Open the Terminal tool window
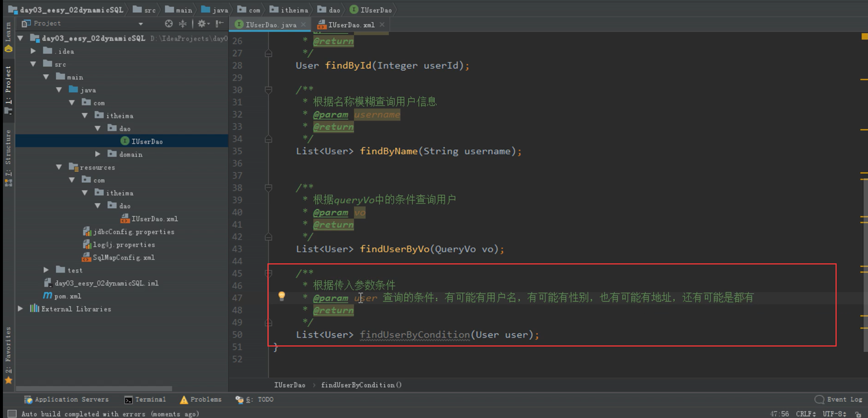Screen dimensions: 868x418 [x=145, y=399]
